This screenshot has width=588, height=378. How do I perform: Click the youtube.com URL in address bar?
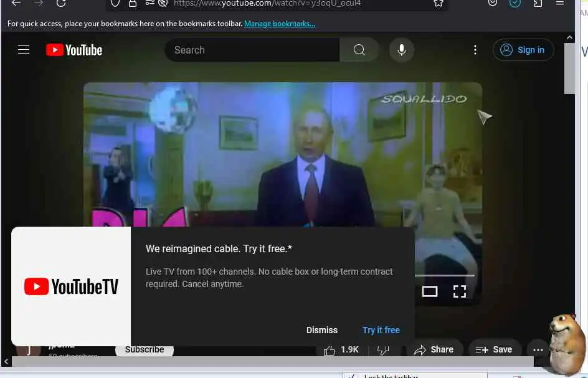pos(267,3)
